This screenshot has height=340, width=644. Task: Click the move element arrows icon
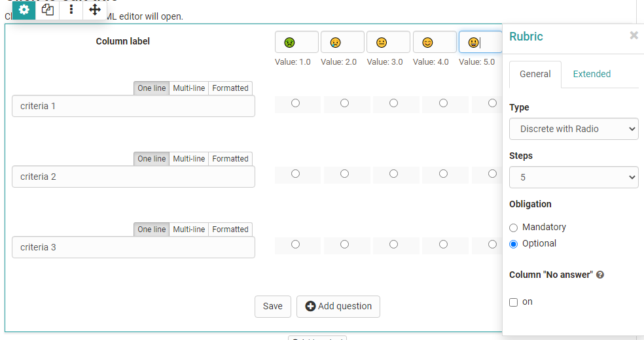95,10
